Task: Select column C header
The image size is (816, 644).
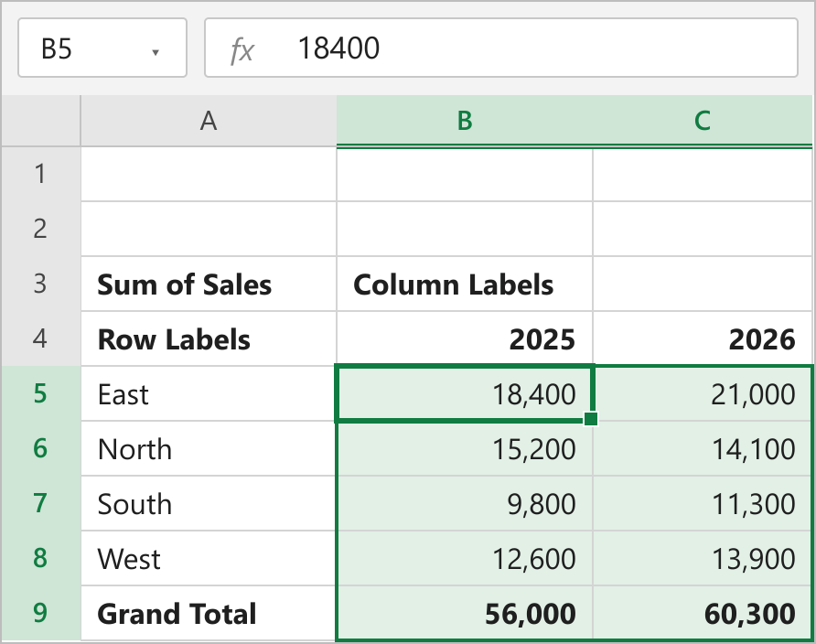Action: pyautogui.click(x=703, y=121)
